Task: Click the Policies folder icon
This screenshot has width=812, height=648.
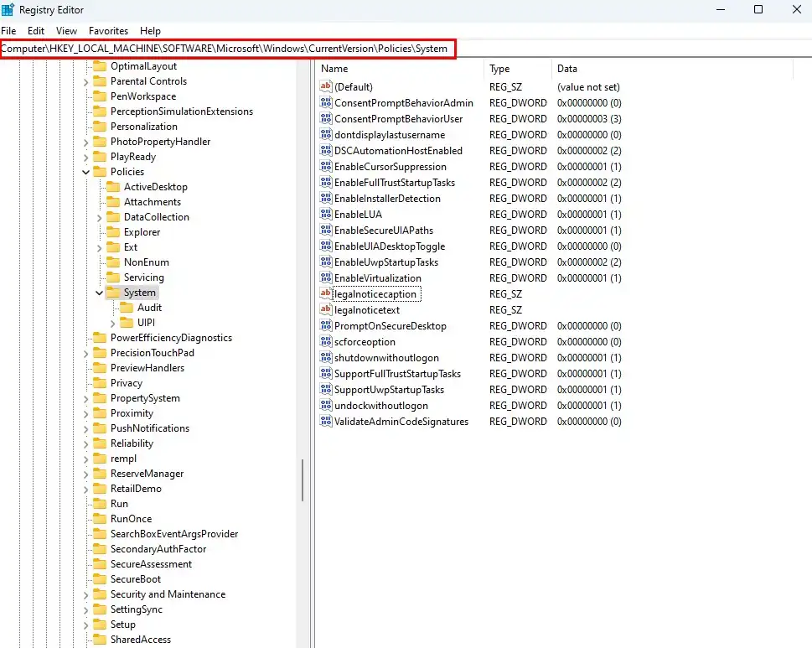Action: click(x=100, y=172)
